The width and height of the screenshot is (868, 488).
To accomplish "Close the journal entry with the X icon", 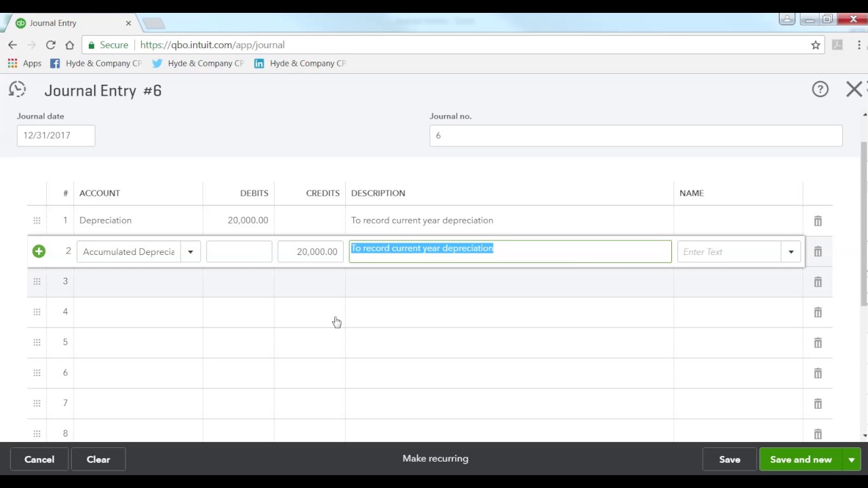I will pyautogui.click(x=853, y=89).
